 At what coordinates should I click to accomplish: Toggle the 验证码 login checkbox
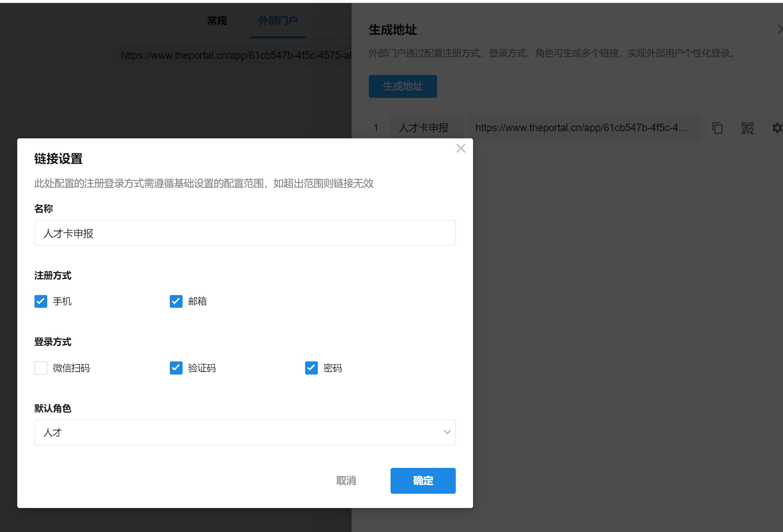pos(176,368)
